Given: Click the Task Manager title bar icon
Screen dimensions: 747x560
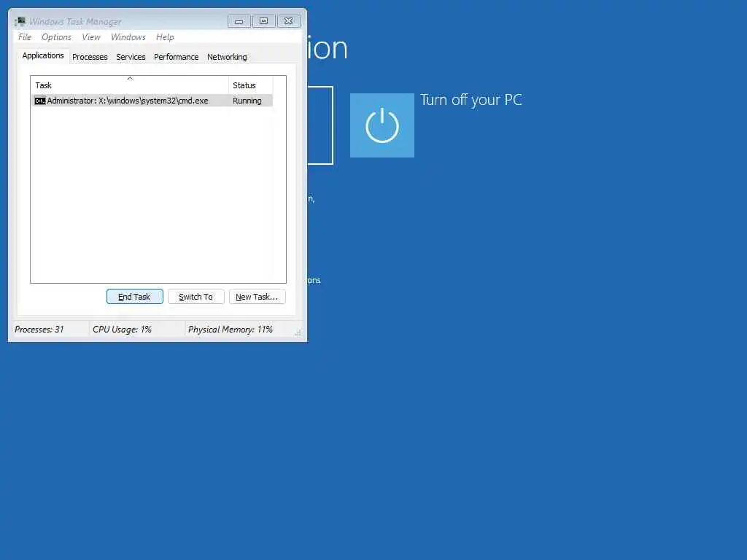Looking at the screenshot, I should (x=20, y=21).
